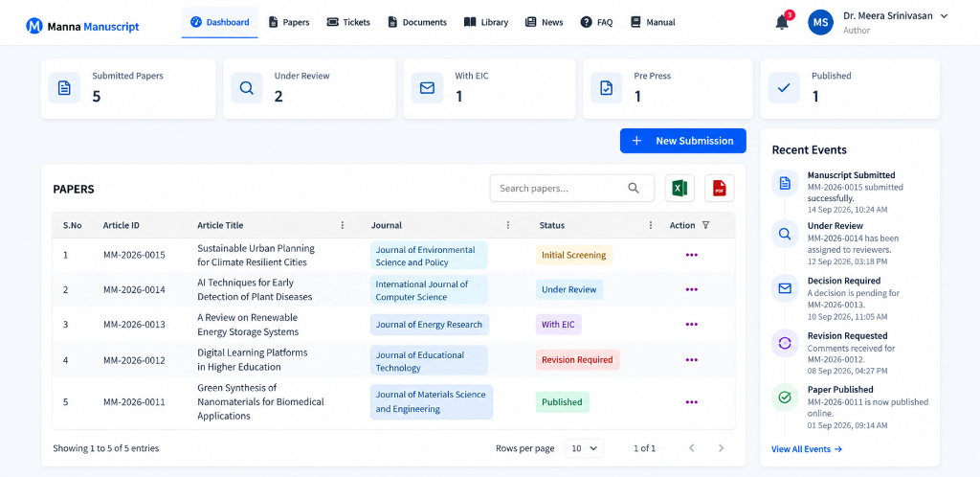Click Journal of Materials Science and Engineering tag
980x477 pixels.
432,402
